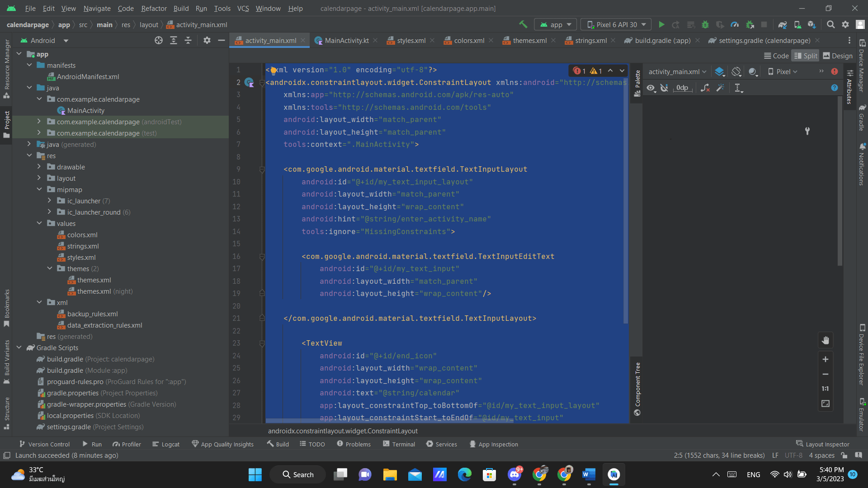
Task: Run the app with green play button
Action: [661, 25]
